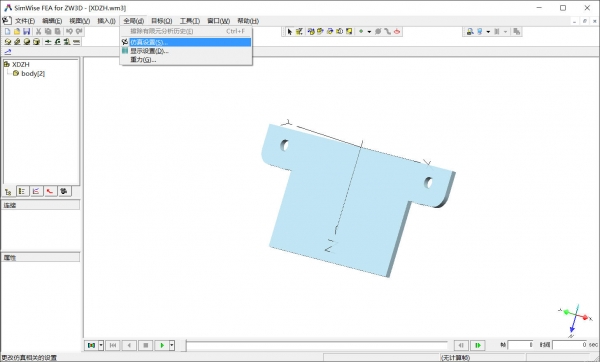Click the frame number input field

(520, 345)
